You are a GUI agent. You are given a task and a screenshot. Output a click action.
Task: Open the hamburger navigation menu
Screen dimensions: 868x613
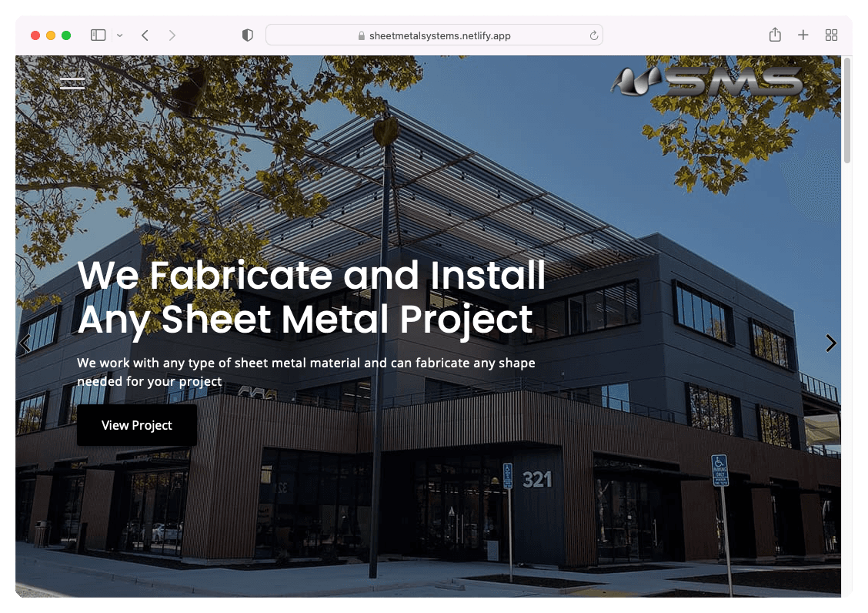pyautogui.click(x=72, y=83)
